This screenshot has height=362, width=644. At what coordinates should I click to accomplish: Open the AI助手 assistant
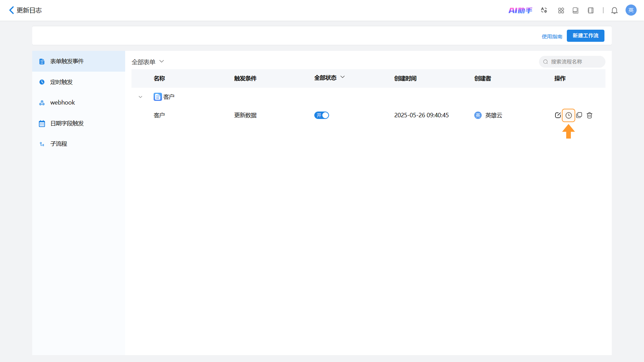(x=520, y=10)
